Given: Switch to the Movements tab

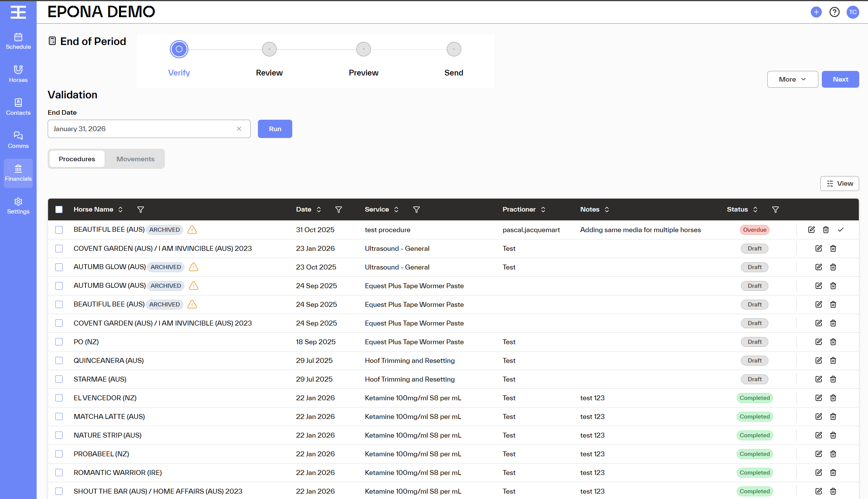Looking at the screenshot, I should [135, 159].
